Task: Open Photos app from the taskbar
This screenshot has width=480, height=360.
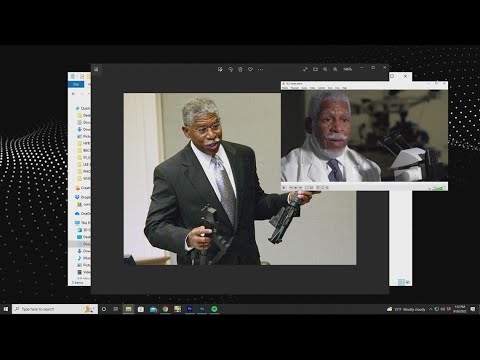Action: pyautogui.click(x=177, y=309)
